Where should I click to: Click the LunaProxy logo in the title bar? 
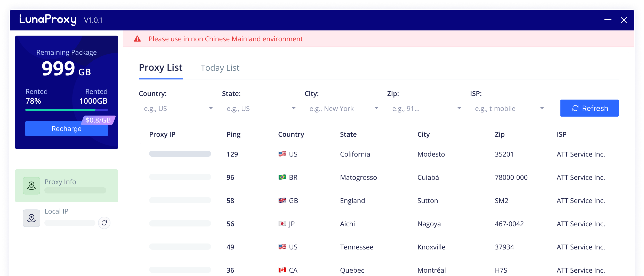point(48,20)
